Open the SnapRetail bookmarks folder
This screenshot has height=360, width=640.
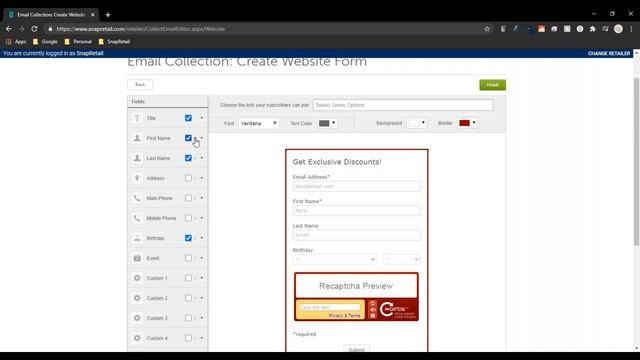pos(114,42)
